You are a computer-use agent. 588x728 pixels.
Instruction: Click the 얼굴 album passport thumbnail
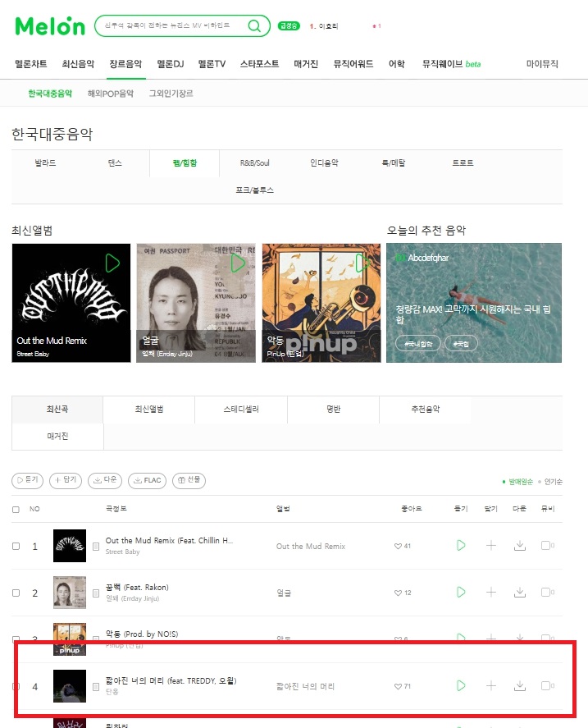[196, 303]
